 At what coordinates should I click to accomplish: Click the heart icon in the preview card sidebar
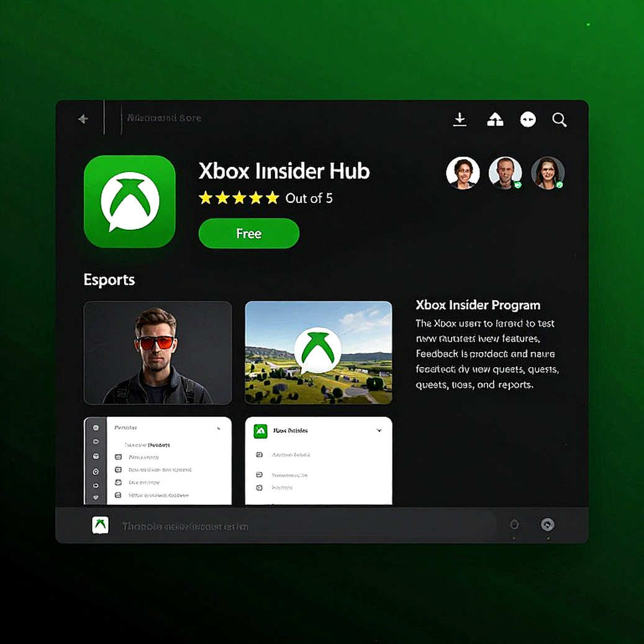point(96,497)
